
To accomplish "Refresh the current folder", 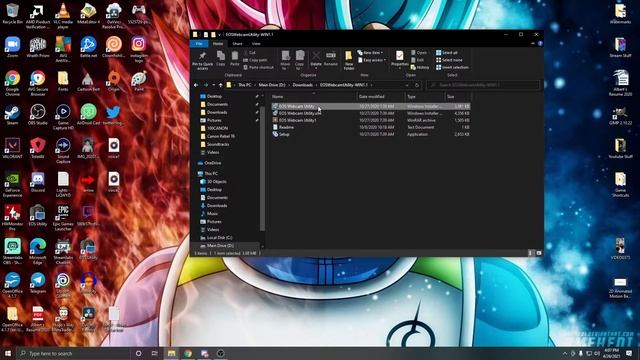I will click(x=417, y=85).
